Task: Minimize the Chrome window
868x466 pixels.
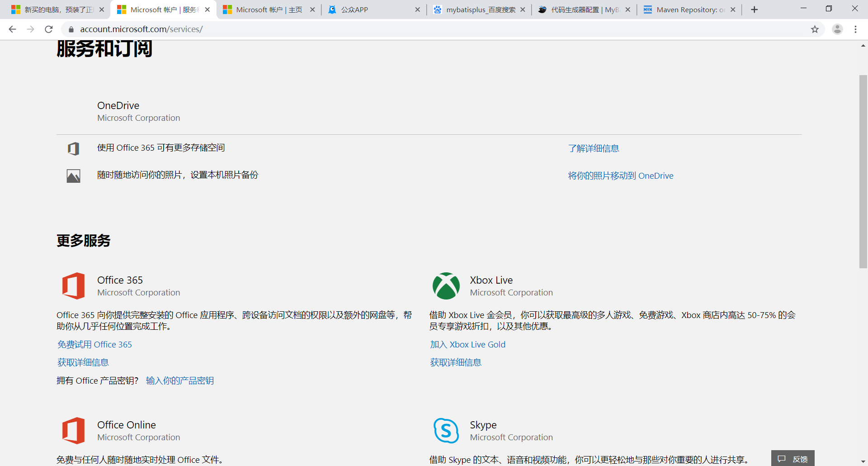Action: [803, 9]
